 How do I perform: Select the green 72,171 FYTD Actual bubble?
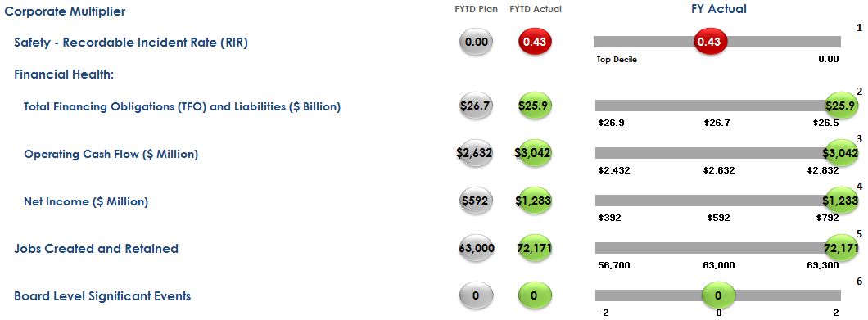click(x=536, y=247)
